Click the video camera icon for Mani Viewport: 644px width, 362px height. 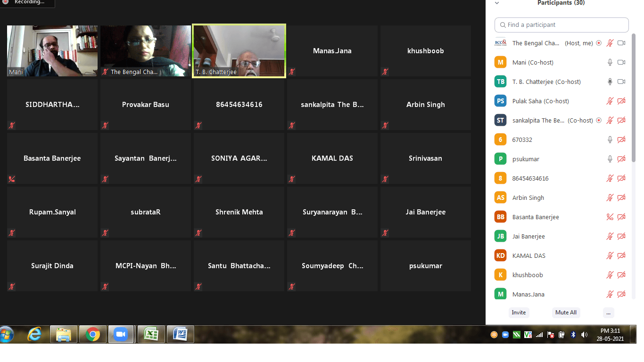621,62
